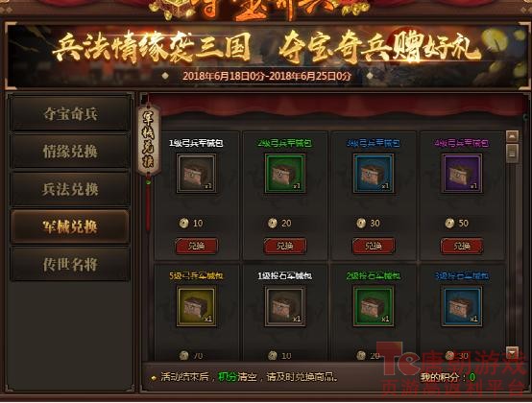This screenshot has height=403, width=532.
Task: Click the scrollbar down arrow
Action: [512, 352]
